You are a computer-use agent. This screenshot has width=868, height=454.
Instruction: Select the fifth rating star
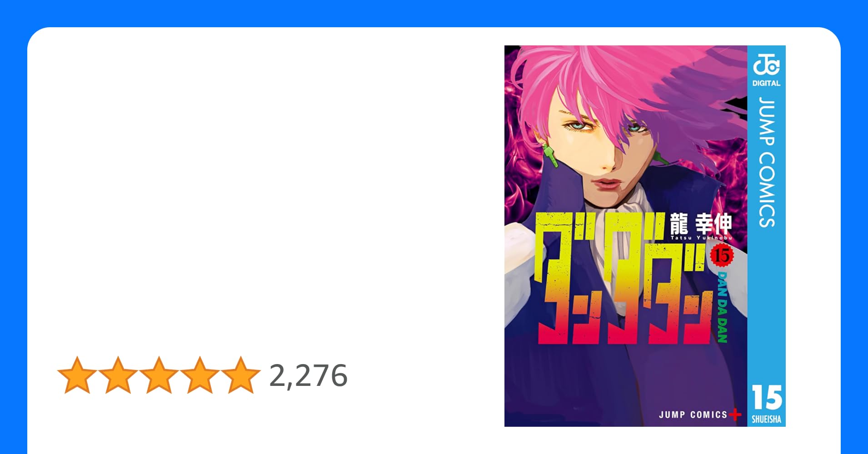pos(240,375)
